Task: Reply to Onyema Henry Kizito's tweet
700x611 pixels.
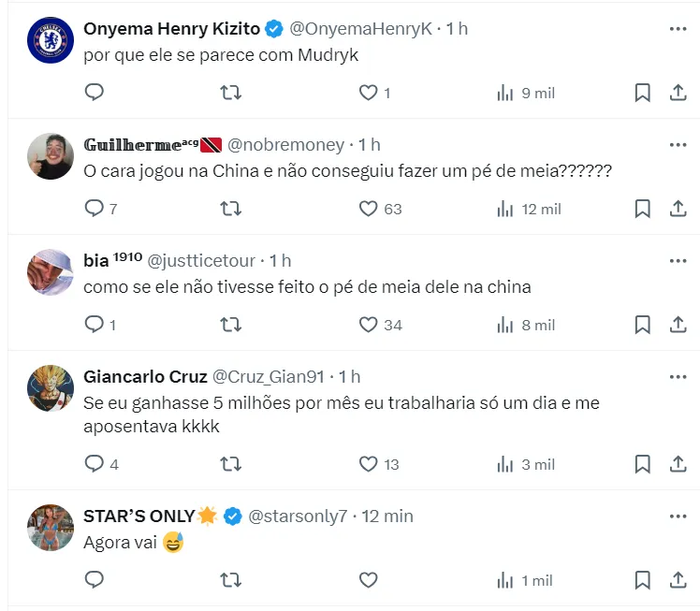Action: tap(94, 93)
